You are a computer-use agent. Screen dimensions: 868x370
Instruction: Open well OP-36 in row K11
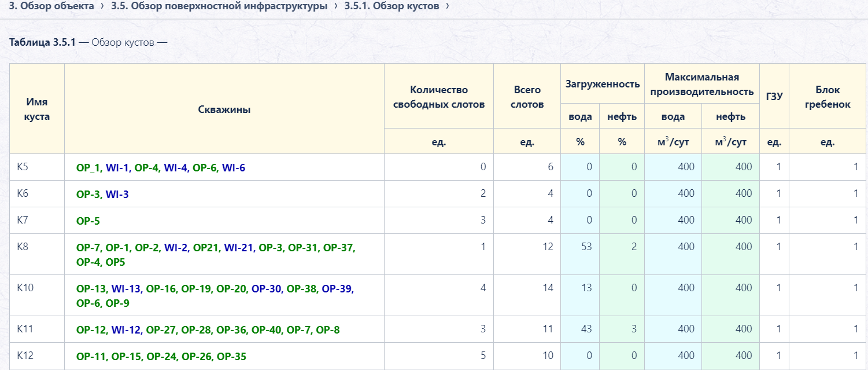point(231,330)
